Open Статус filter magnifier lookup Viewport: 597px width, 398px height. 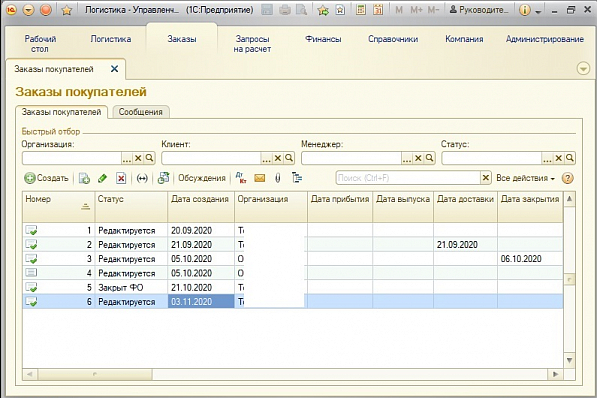click(570, 158)
